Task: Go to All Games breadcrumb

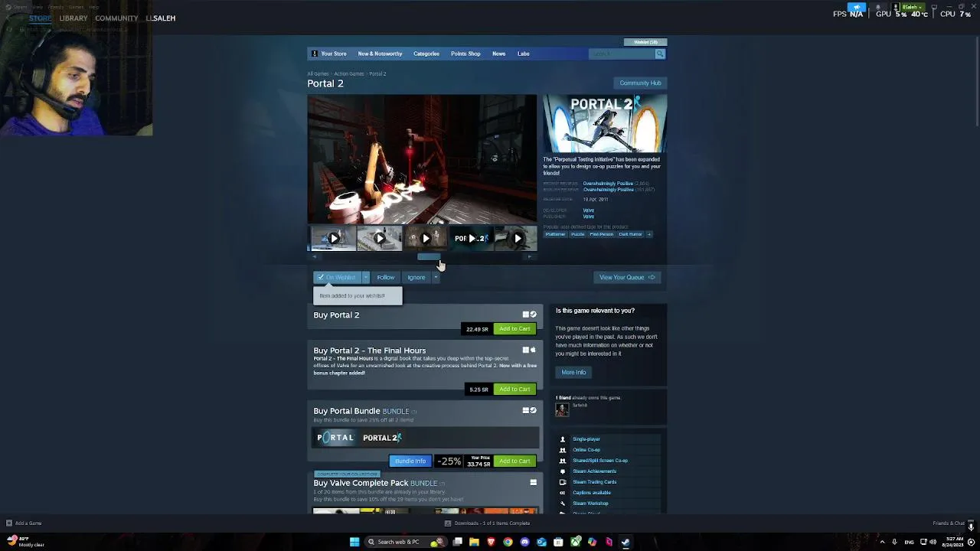Action: (318, 73)
